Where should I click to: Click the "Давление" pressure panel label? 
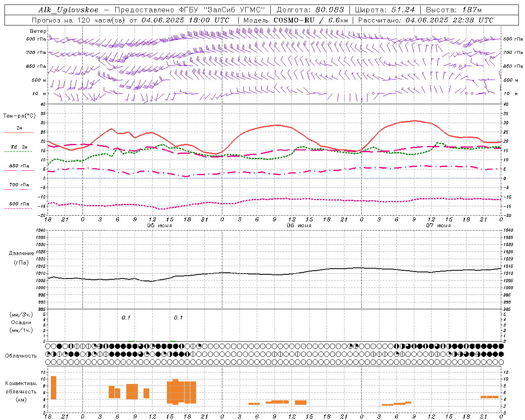click(x=21, y=253)
